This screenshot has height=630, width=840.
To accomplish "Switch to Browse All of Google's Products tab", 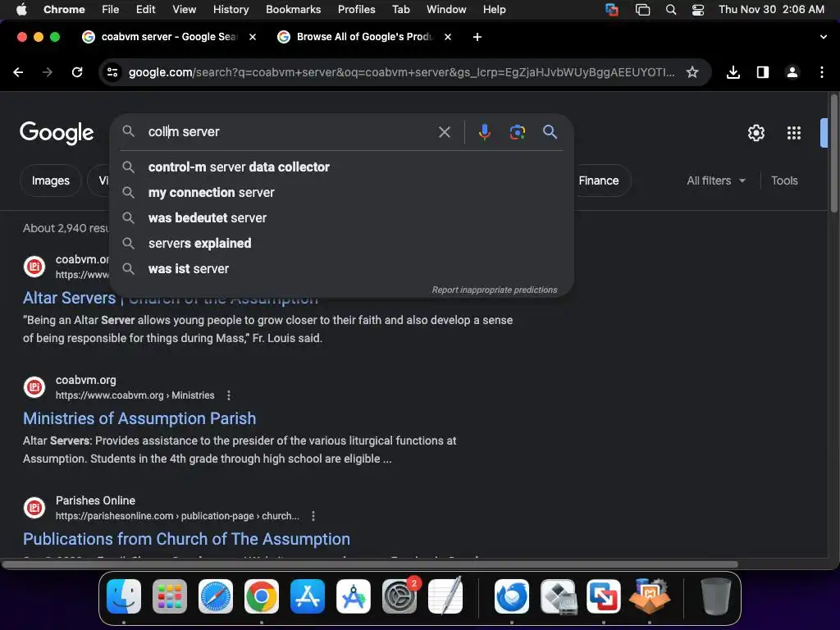I will click(x=364, y=36).
